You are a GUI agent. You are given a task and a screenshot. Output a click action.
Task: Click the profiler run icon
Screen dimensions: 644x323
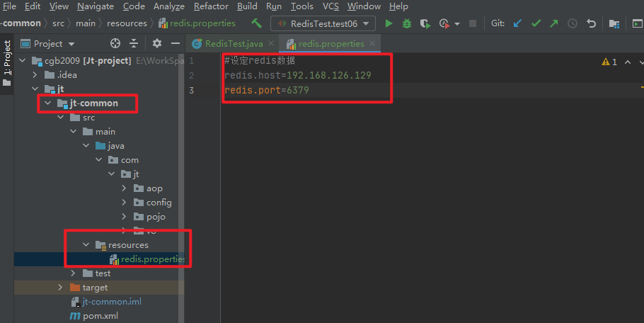click(x=444, y=23)
